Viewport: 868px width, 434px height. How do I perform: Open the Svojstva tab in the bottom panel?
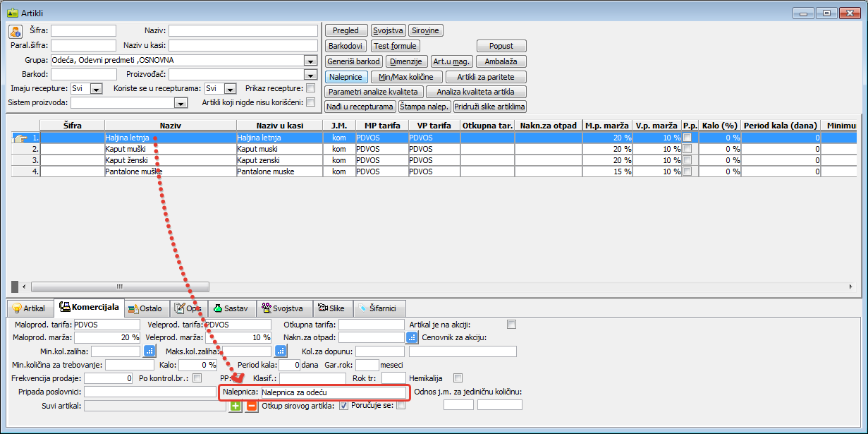point(282,308)
